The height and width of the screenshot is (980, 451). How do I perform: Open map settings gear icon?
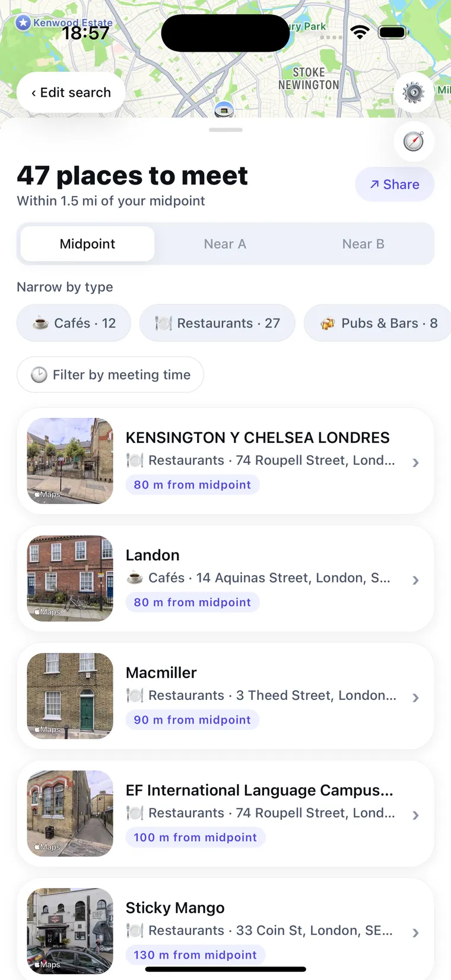click(x=414, y=93)
